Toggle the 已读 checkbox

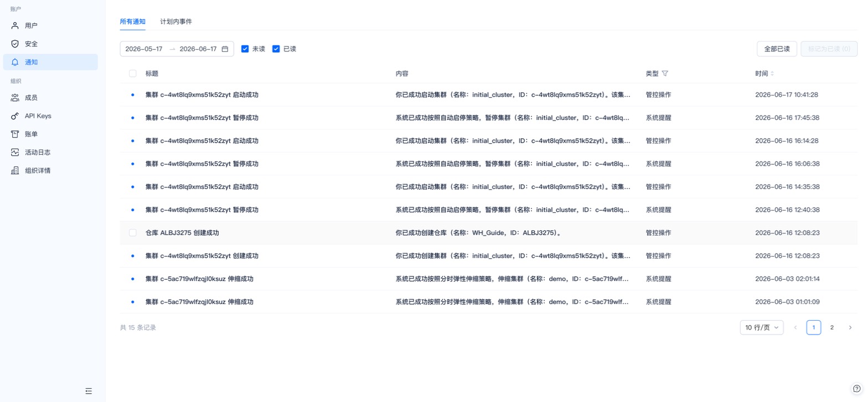tap(276, 49)
